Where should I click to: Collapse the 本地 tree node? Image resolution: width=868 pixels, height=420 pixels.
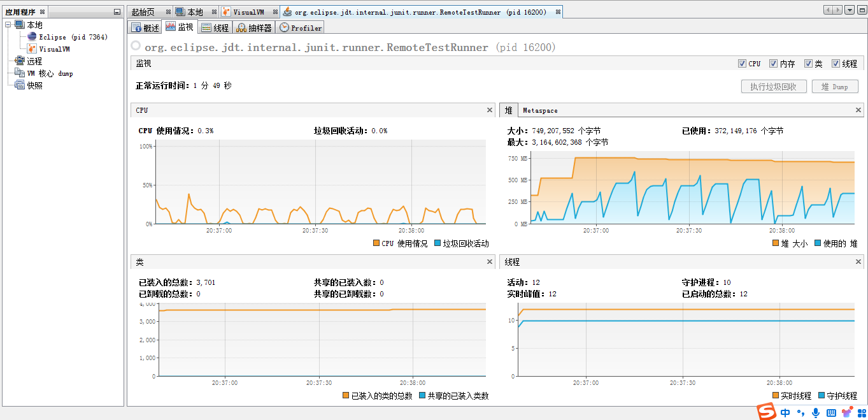coord(8,25)
